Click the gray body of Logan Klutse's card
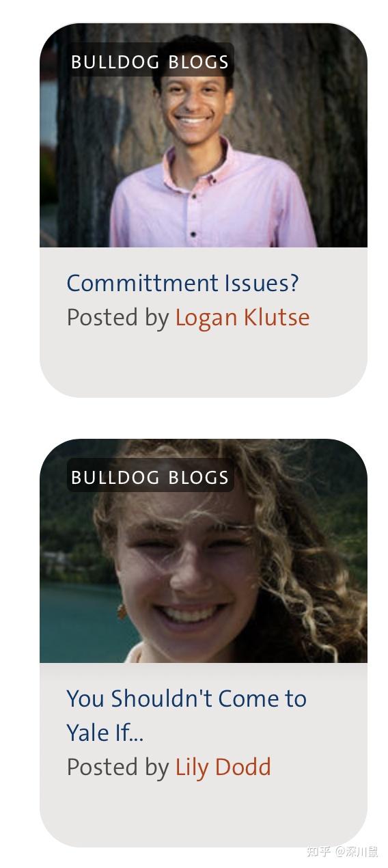Image resolution: width=388 pixels, height=868 pixels. point(204,322)
